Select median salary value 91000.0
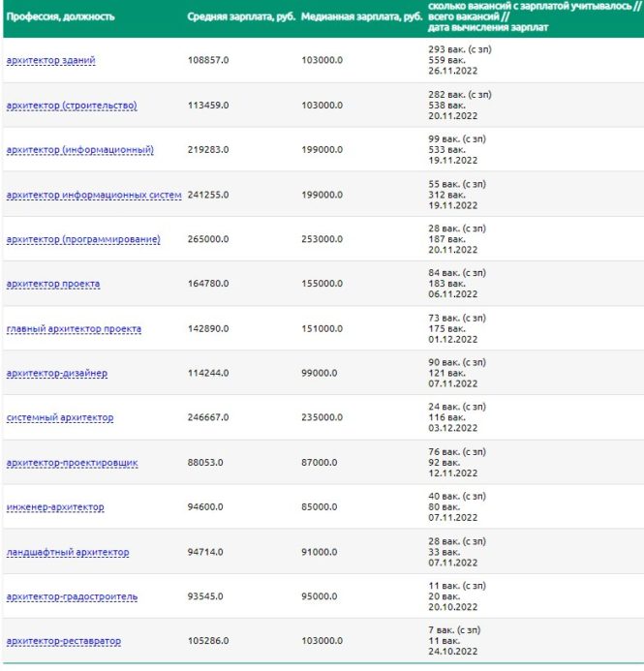644x671 pixels. [x=320, y=552]
